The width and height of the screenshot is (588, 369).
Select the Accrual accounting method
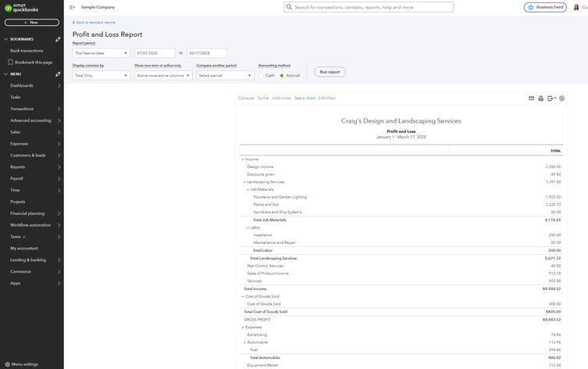point(282,76)
